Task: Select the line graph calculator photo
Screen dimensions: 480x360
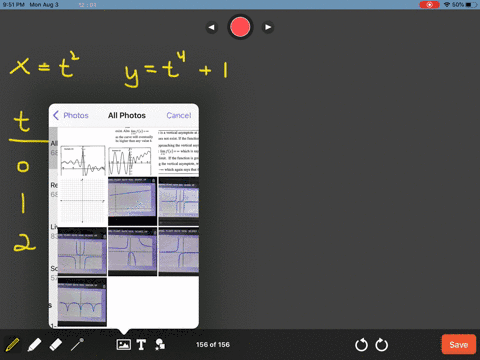Action: point(132,201)
